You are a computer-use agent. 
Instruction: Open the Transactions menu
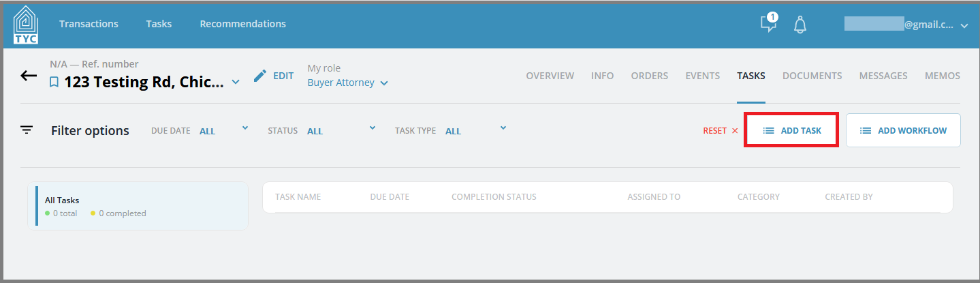pyautogui.click(x=89, y=24)
